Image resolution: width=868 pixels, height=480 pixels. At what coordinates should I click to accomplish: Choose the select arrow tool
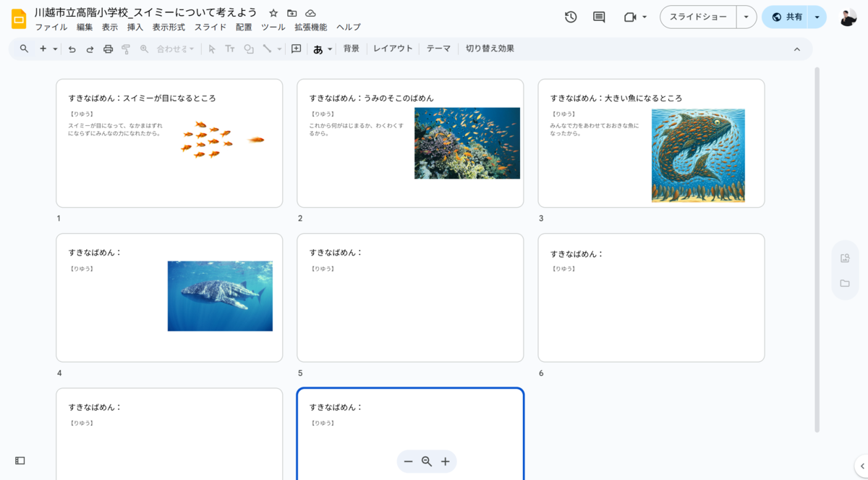tap(212, 49)
